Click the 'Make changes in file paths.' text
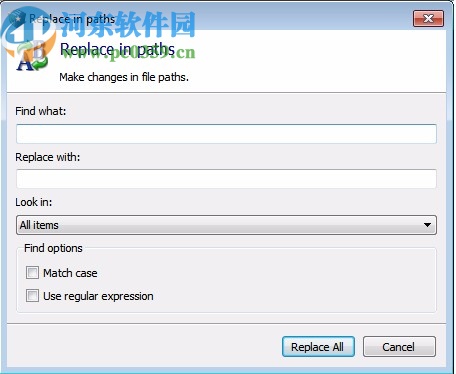Screen dimensions: 456x374 [124, 77]
